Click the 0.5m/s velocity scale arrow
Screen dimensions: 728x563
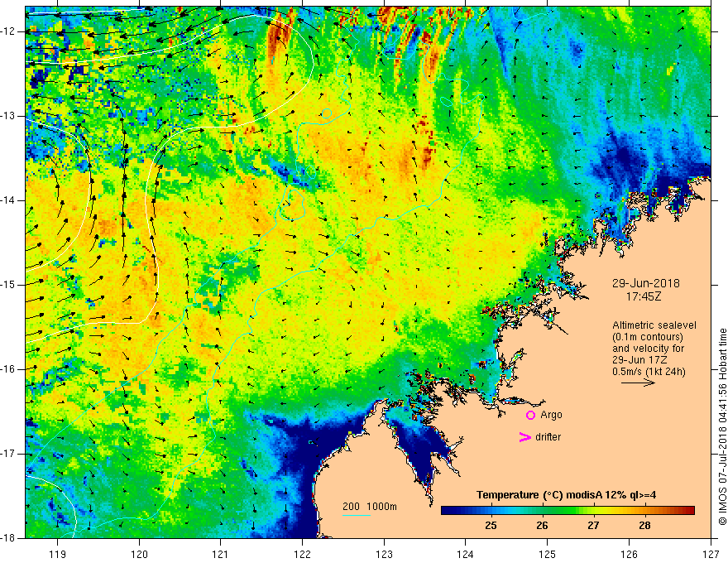[x=638, y=383]
